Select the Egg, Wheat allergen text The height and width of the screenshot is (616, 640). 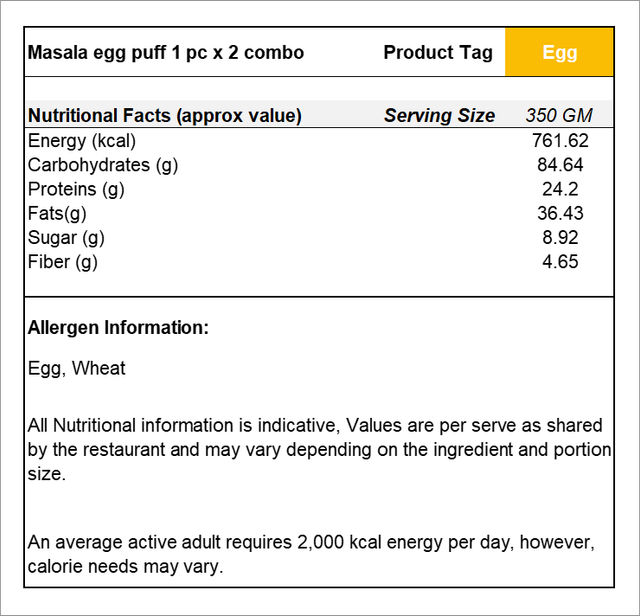pyautogui.click(x=77, y=369)
